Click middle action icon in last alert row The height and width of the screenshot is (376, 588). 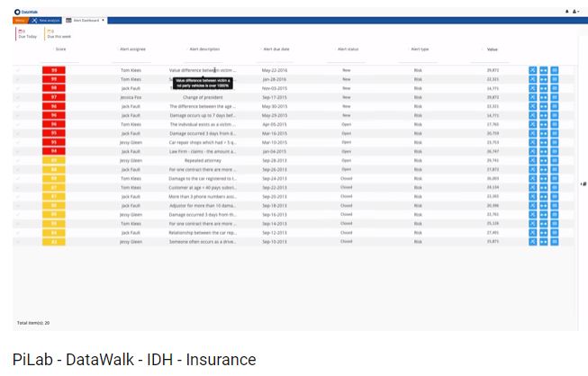click(543, 242)
